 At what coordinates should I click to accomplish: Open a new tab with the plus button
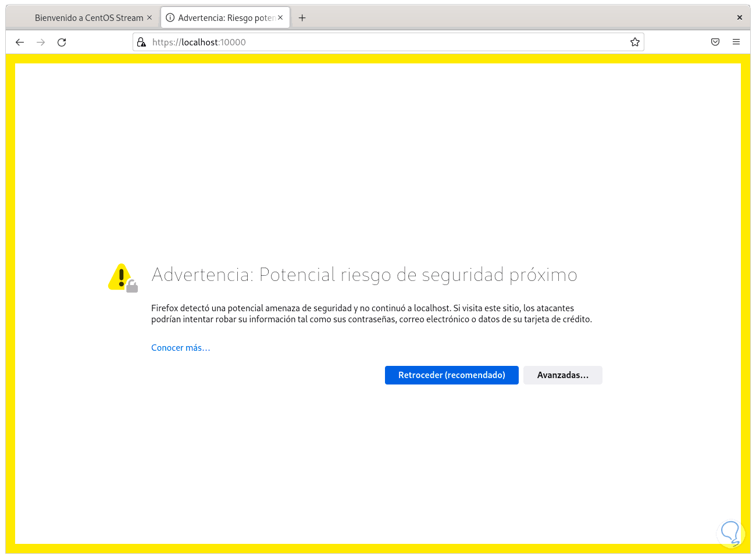(x=302, y=18)
